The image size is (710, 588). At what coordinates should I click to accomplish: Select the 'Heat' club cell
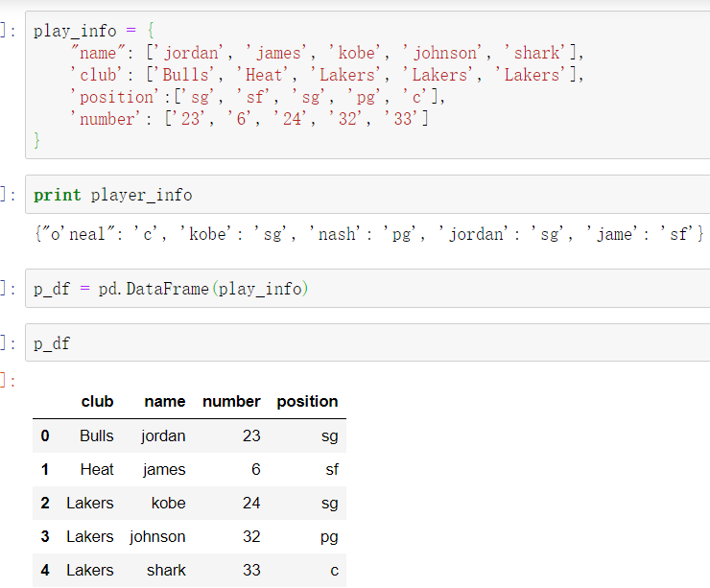[97, 469]
